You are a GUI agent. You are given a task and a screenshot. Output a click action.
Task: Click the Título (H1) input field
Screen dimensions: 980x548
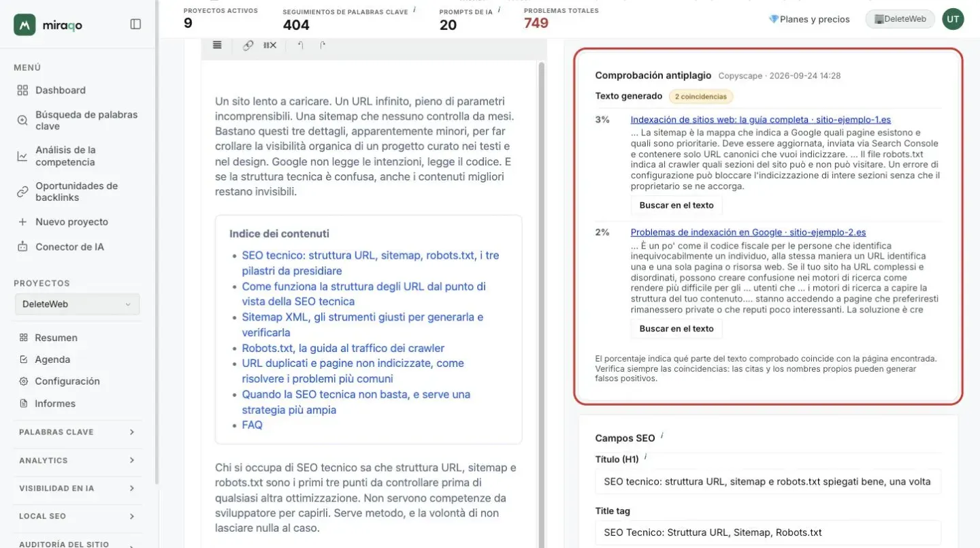coord(768,481)
